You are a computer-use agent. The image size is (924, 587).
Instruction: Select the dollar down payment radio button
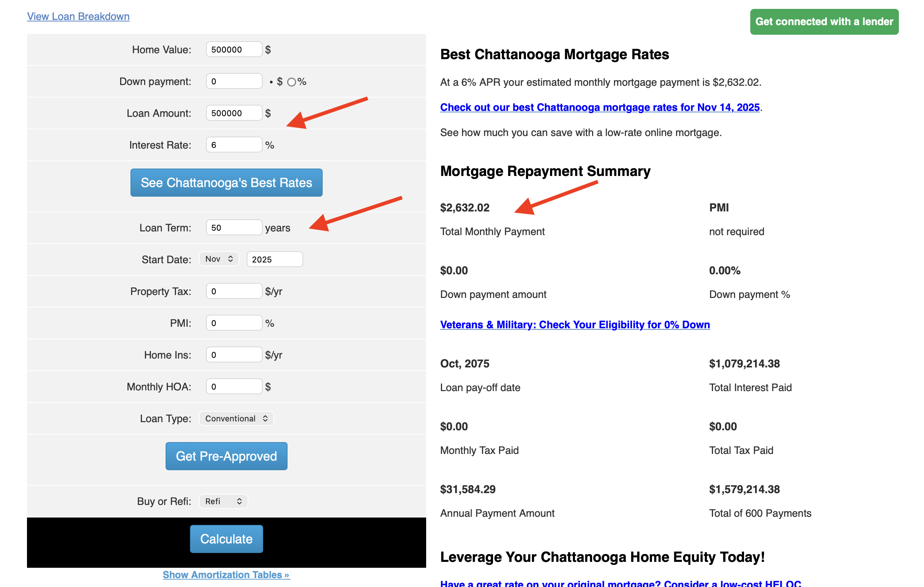tap(271, 82)
